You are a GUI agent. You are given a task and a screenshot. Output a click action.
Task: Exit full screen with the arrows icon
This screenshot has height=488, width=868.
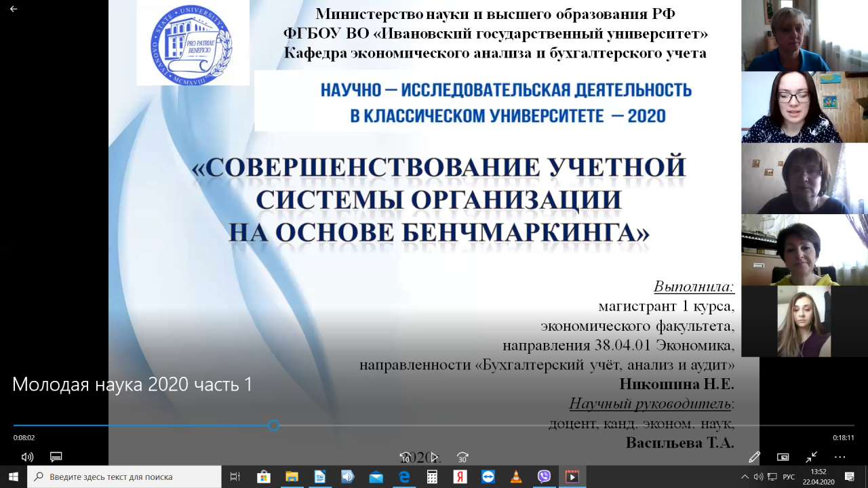coord(811,457)
